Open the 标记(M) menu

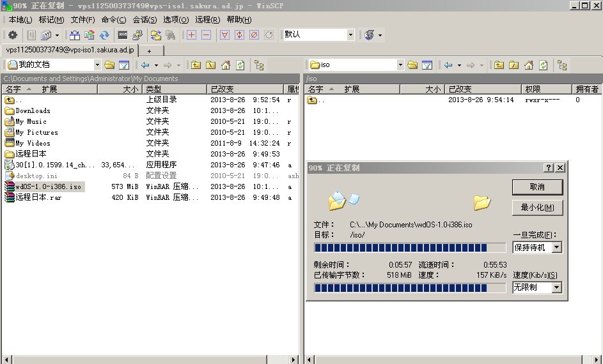pyautogui.click(x=51, y=20)
